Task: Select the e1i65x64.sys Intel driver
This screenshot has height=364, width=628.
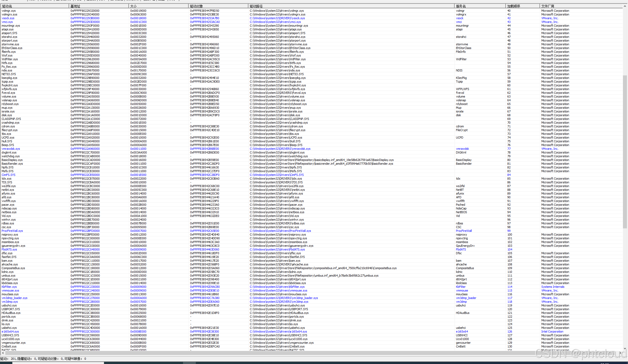Action: click(x=10, y=332)
